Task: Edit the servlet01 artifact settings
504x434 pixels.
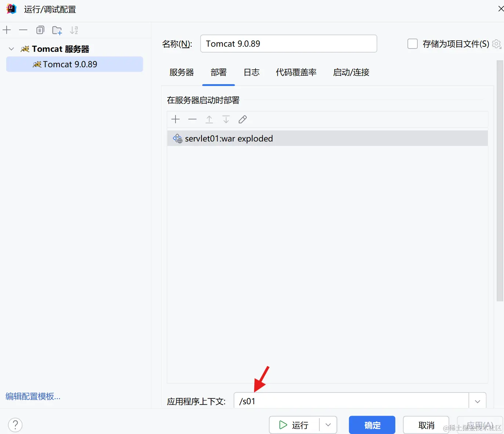Action: coord(242,119)
